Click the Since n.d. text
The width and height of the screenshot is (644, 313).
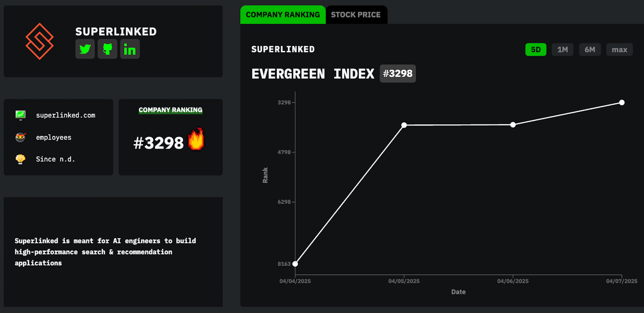[56, 159]
